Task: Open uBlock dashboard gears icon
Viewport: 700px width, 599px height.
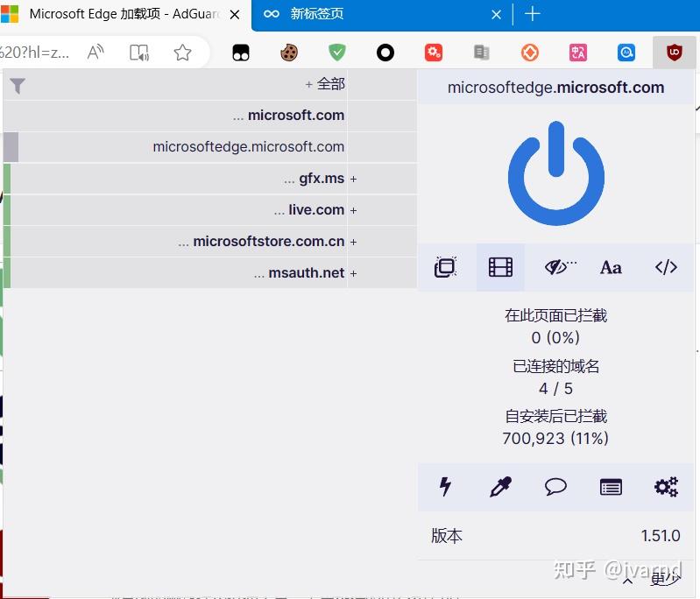Action: click(x=666, y=487)
